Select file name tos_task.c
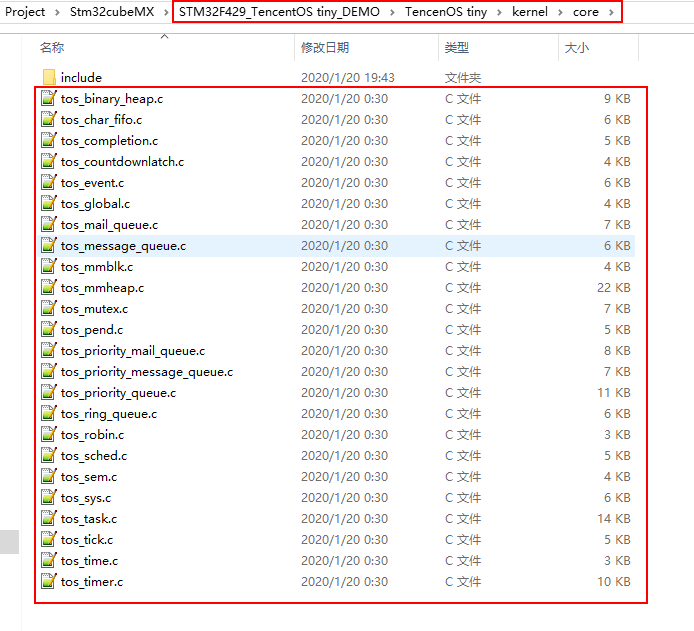The width and height of the screenshot is (694, 631). (x=89, y=519)
